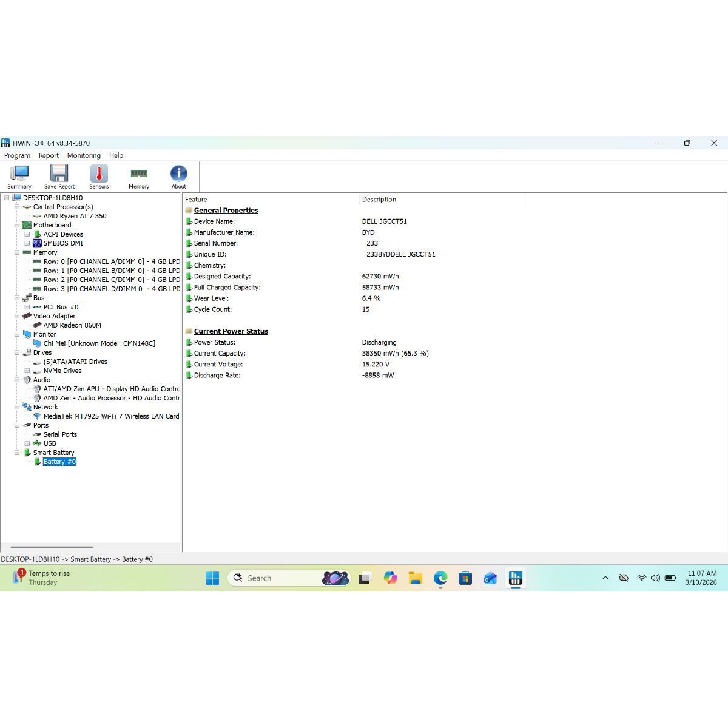Click the Memory toolbar icon
Viewport: 728px width, 728px height.
click(139, 177)
